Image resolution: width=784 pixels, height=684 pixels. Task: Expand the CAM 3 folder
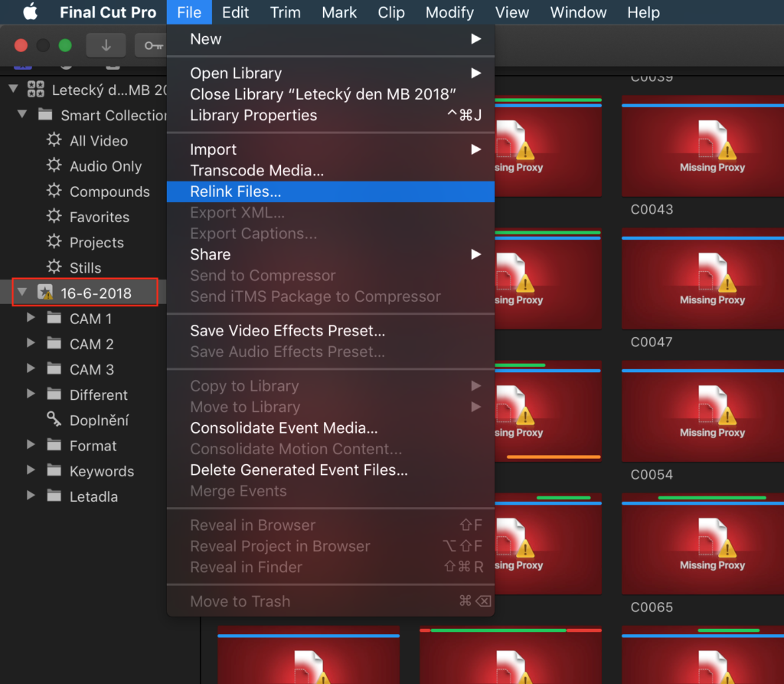click(31, 368)
